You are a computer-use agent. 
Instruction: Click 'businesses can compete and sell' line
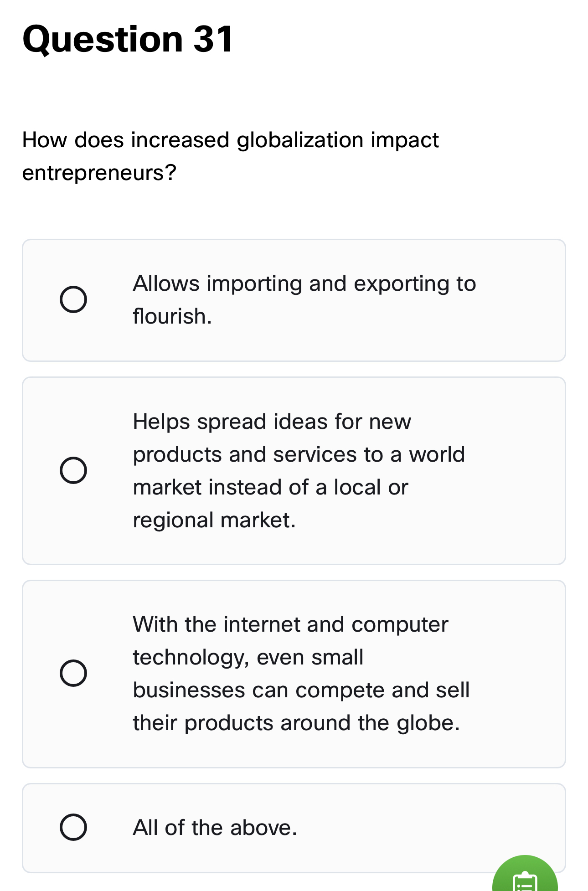coord(301,690)
